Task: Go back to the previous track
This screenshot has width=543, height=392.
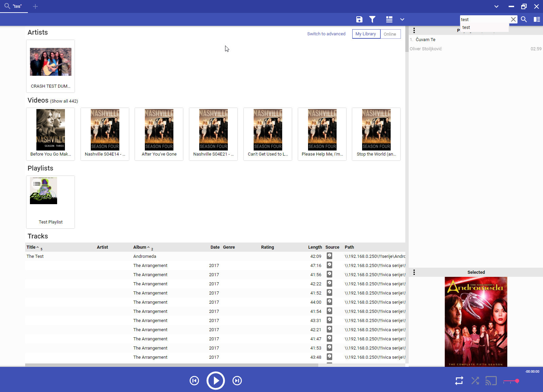Action: [x=194, y=381]
